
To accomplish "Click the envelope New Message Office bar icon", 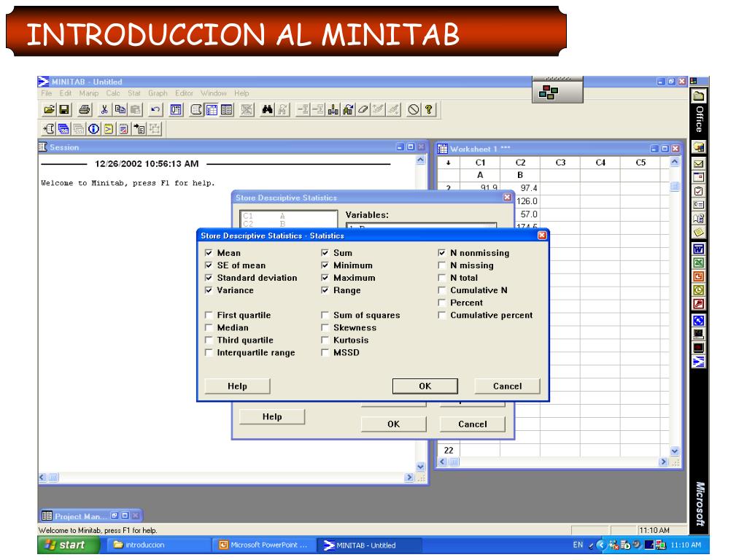I will tap(698, 164).
